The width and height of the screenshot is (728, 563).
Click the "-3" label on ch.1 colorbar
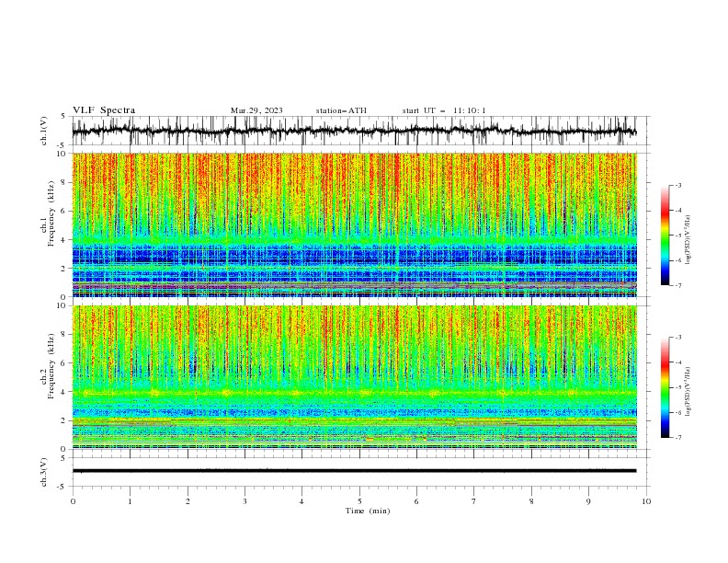pos(677,185)
